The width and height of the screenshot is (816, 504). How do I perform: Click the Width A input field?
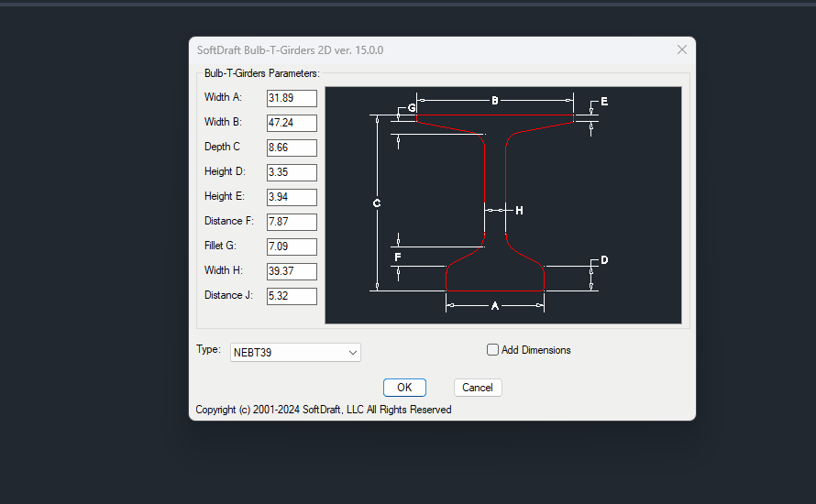tap(292, 98)
